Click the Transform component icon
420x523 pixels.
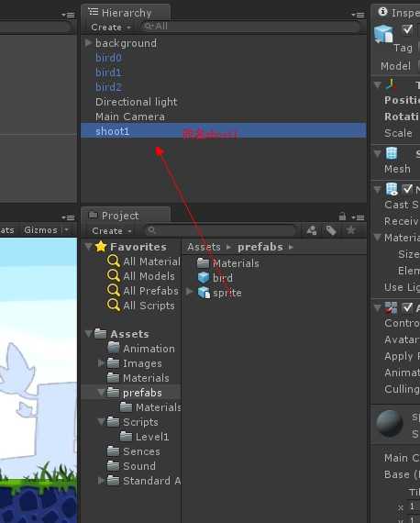pyautogui.click(x=391, y=84)
